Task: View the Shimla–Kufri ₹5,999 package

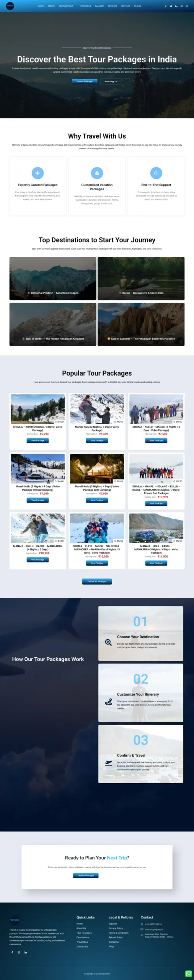Action: 37,441
